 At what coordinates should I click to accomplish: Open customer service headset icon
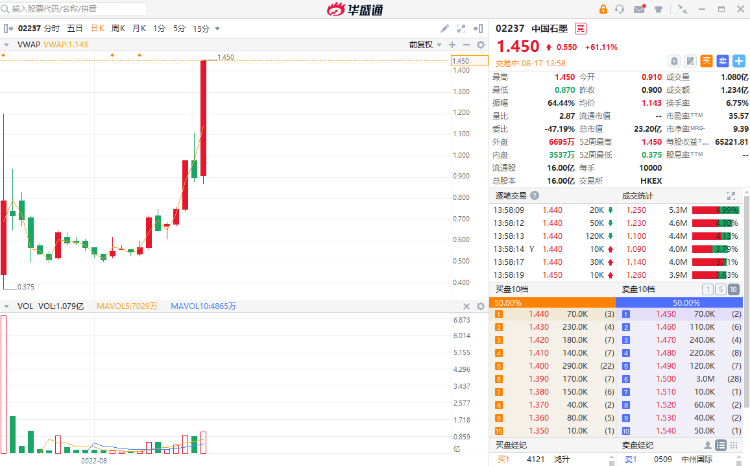click(620, 9)
